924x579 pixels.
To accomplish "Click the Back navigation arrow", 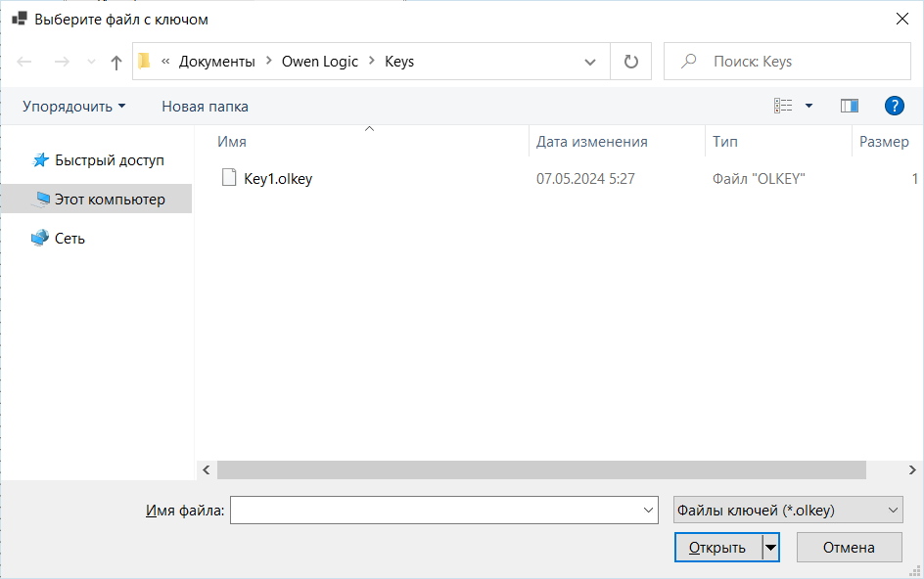I will click(x=24, y=62).
